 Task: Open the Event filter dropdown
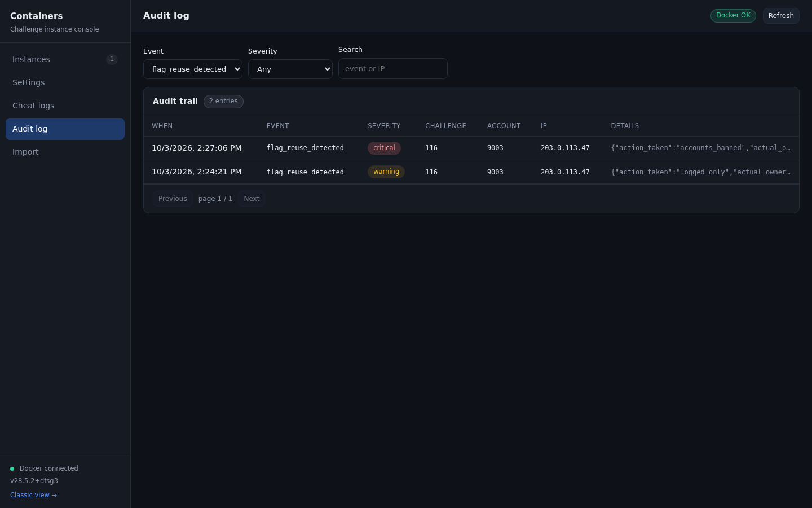[193, 69]
